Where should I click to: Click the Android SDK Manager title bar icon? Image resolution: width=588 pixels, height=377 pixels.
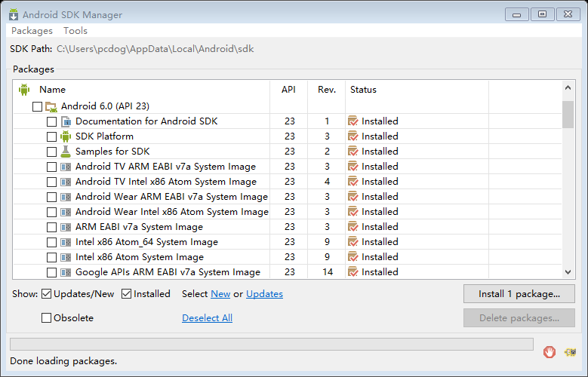coord(14,14)
